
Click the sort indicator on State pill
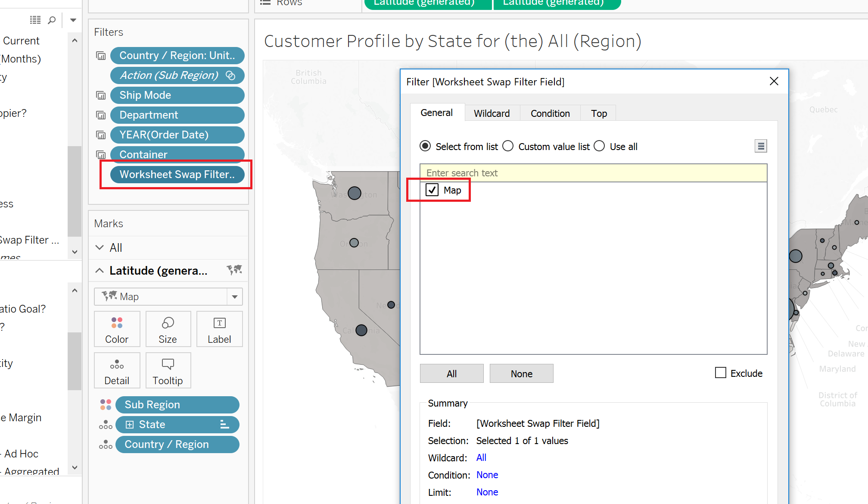pos(224,425)
